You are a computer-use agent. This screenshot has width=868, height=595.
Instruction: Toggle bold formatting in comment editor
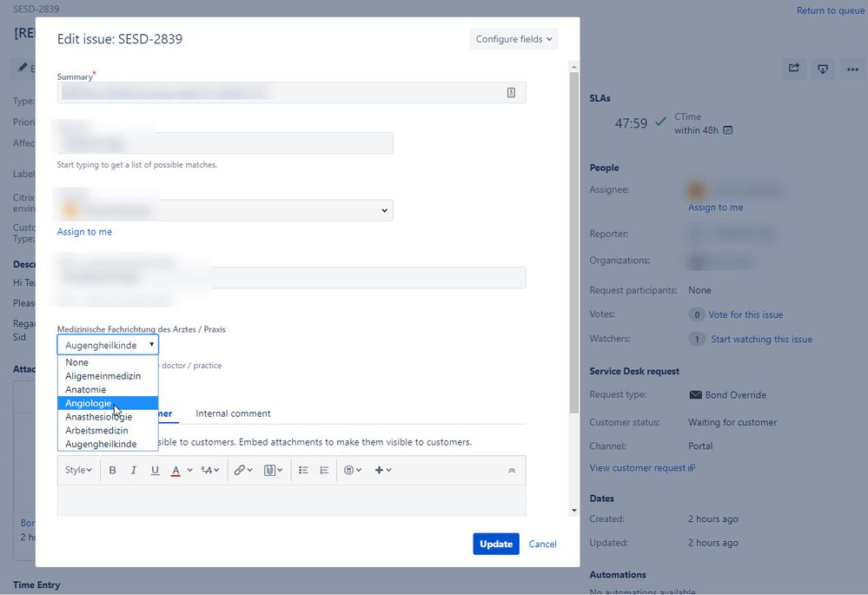(x=112, y=470)
